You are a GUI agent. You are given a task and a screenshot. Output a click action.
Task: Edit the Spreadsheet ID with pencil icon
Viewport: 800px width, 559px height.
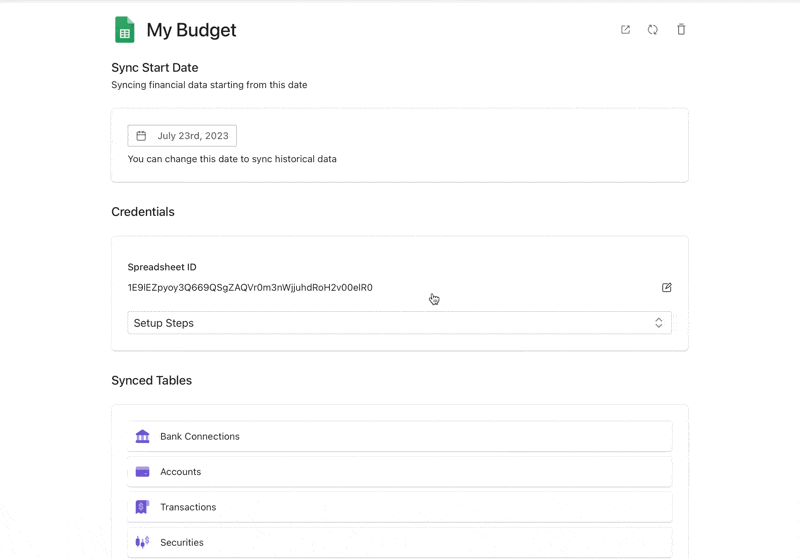[666, 288]
